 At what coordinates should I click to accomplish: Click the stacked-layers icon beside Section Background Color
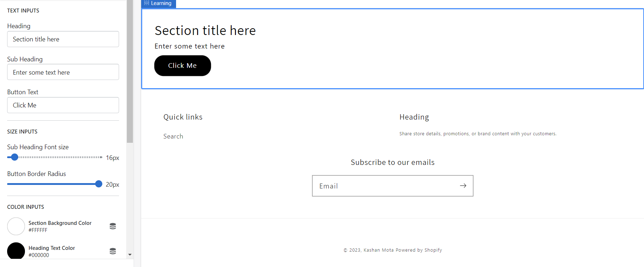(113, 226)
